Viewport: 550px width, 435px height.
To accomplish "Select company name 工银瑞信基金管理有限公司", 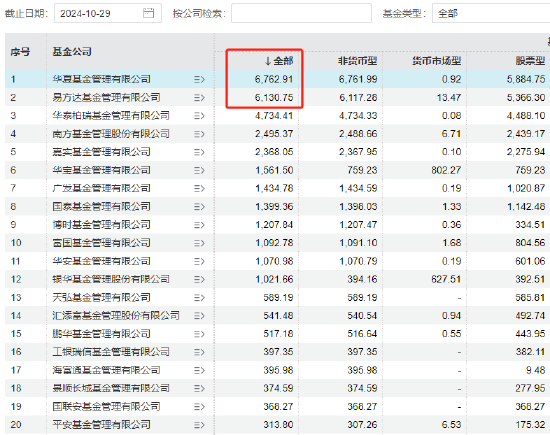I will 111,352.
